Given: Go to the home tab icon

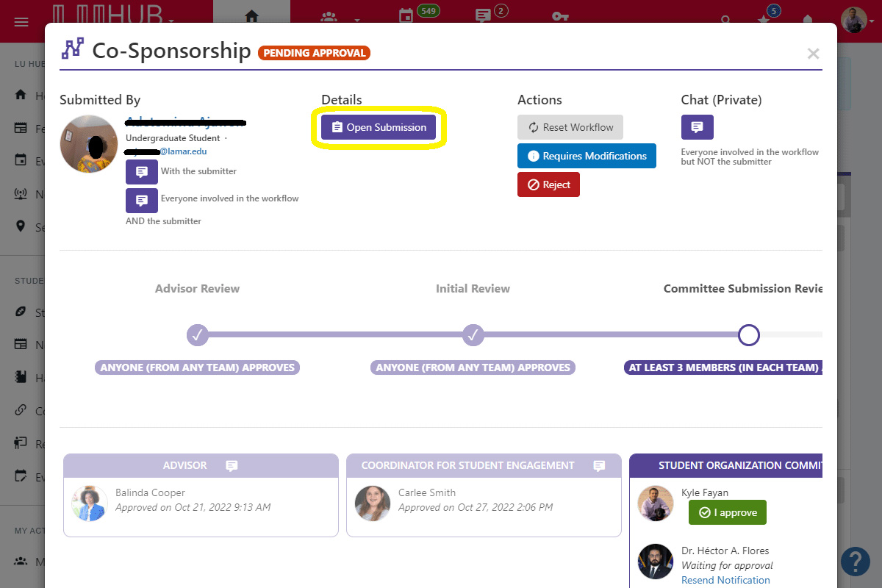Looking at the screenshot, I should (251, 16).
